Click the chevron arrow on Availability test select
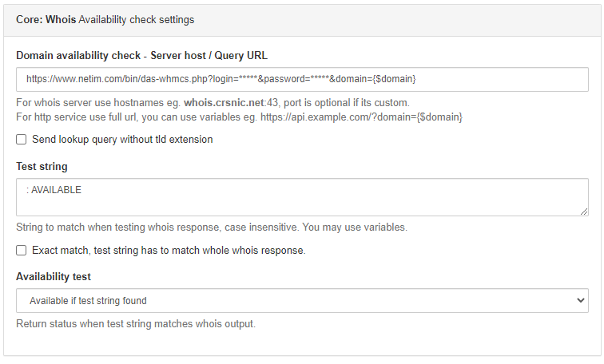This screenshot has width=604, height=364. (581, 300)
